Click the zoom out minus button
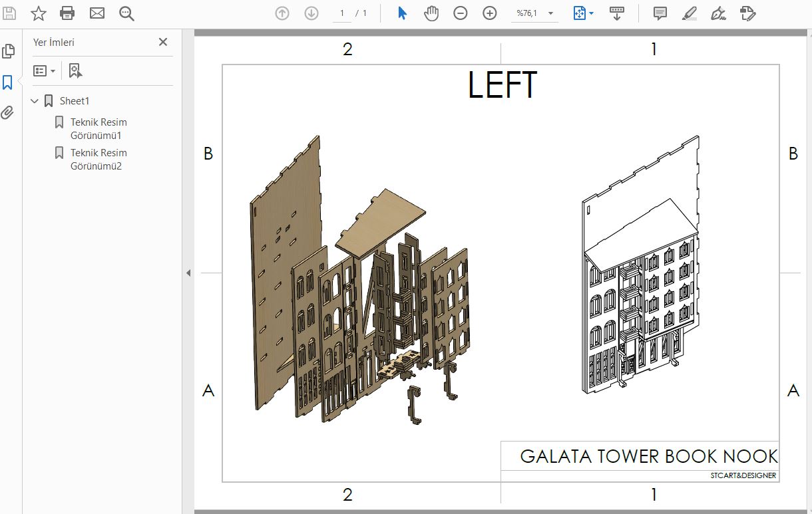 (461, 13)
